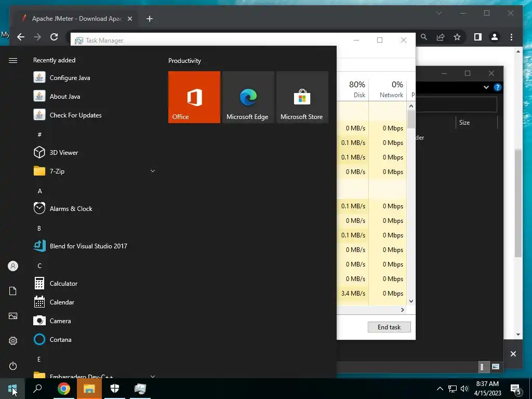Open Documents from Start sidebar
Image resolution: width=532 pixels, height=399 pixels.
(x=13, y=291)
